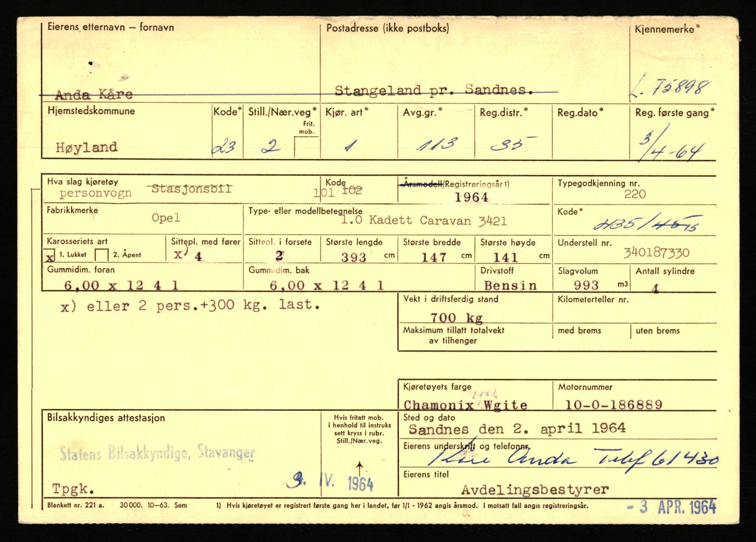The image size is (756, 542).
Task: Click the municipality value 'Høyland'
Action: [87, 148]
